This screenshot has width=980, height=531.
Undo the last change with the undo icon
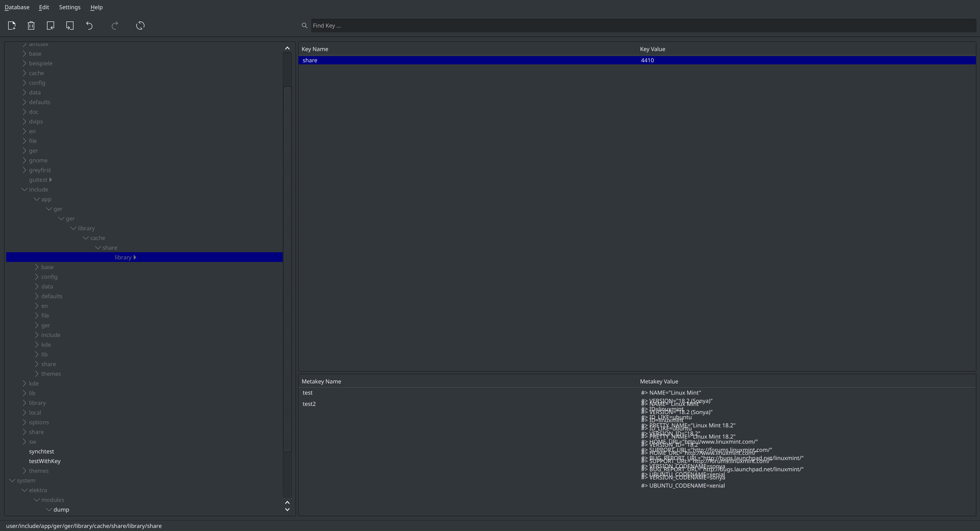click(x=89, y=26)
